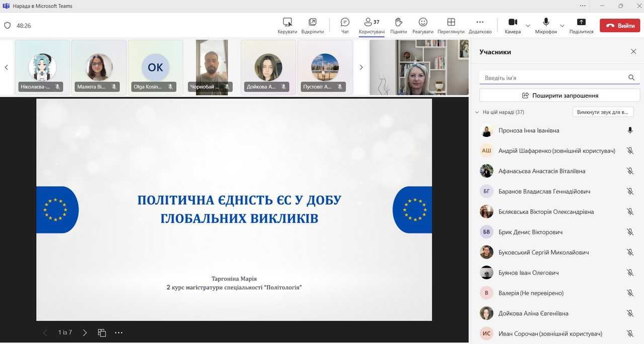Click the Підняти (raise hand) icon
This screenshot has width=644, height=344.
[x=398, y=25]
